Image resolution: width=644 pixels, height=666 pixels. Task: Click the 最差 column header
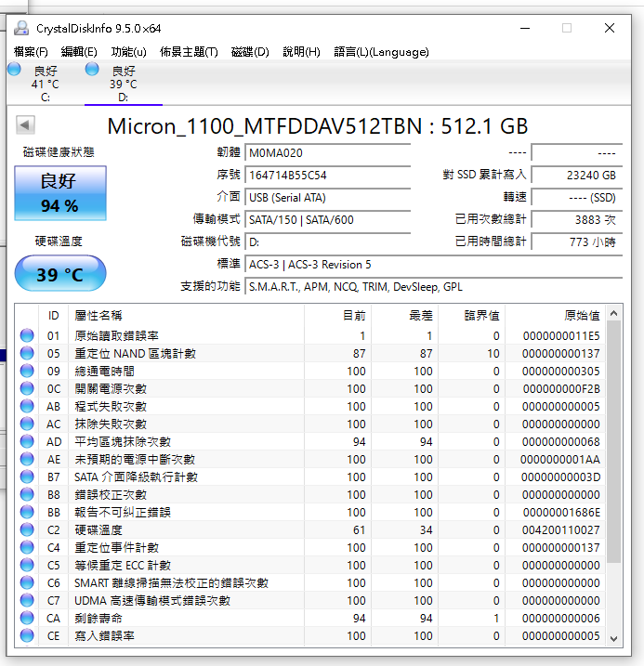click(405, 316)
